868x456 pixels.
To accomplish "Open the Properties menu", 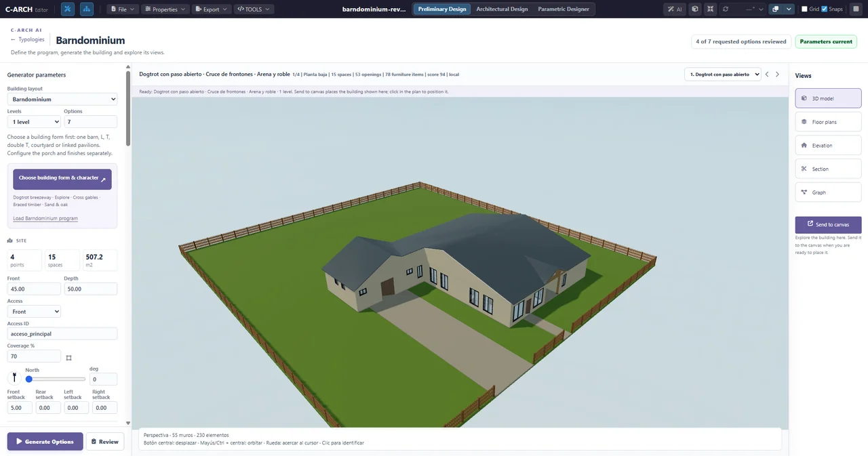I will pos(165,9).
